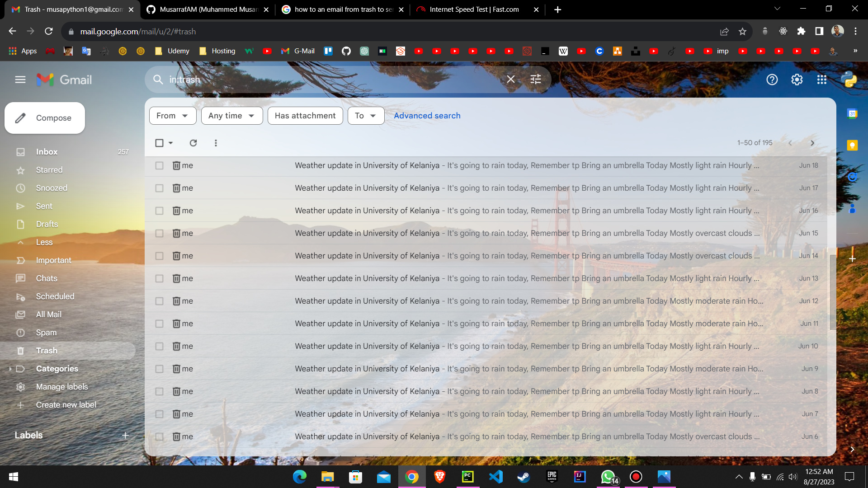Viewport: 868px width, 488px height.
Task: Click the Compose button
Action: (44, 118)
